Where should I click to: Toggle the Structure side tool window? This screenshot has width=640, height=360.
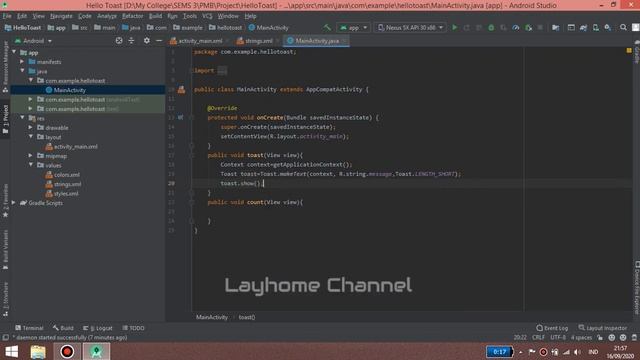click(5, 299)
